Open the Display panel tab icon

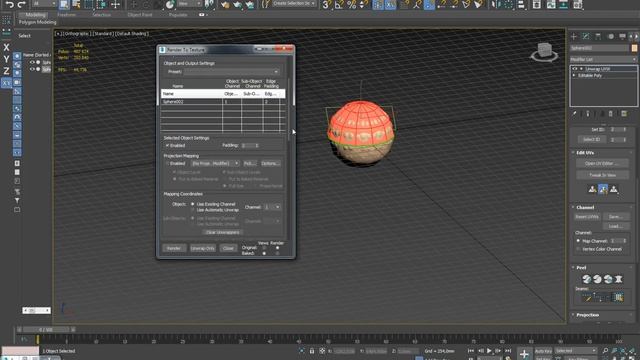(622, 37)
